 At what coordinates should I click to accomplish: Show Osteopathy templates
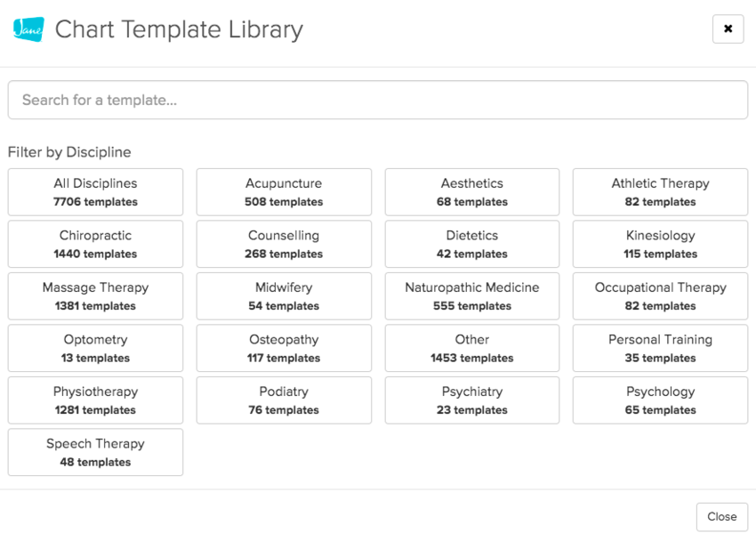click(x=284, y=348)
